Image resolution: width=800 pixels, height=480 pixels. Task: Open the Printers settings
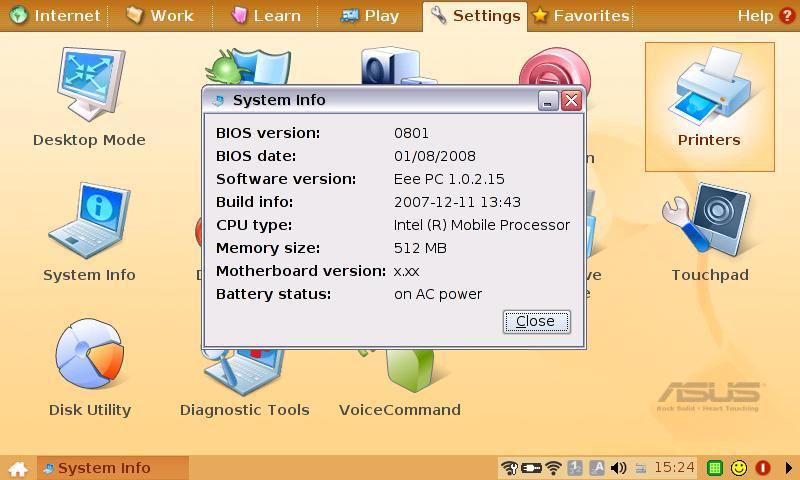[710, 107]
